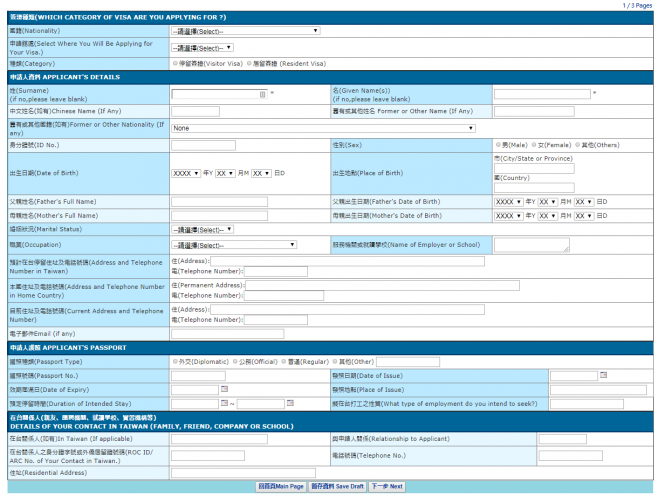Open the Date of Issue calendar picker
This screenshot has height=497, width=658.
[x=603, y=375]
